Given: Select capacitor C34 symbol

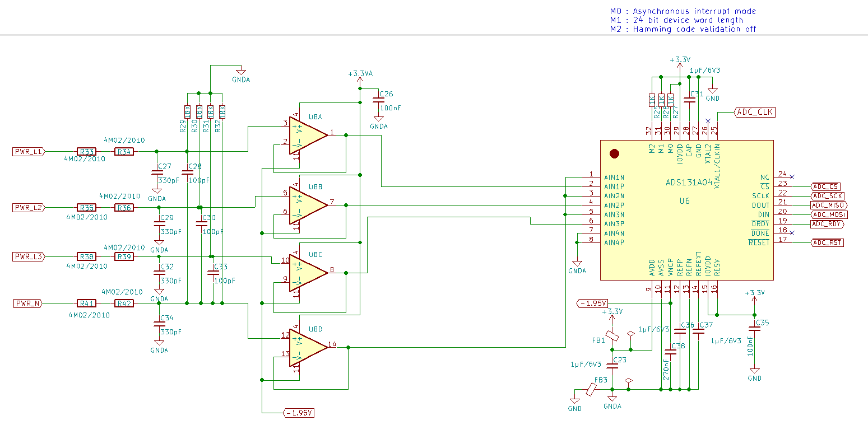Looking at the screenshot, I should click(x=159, y=325).
